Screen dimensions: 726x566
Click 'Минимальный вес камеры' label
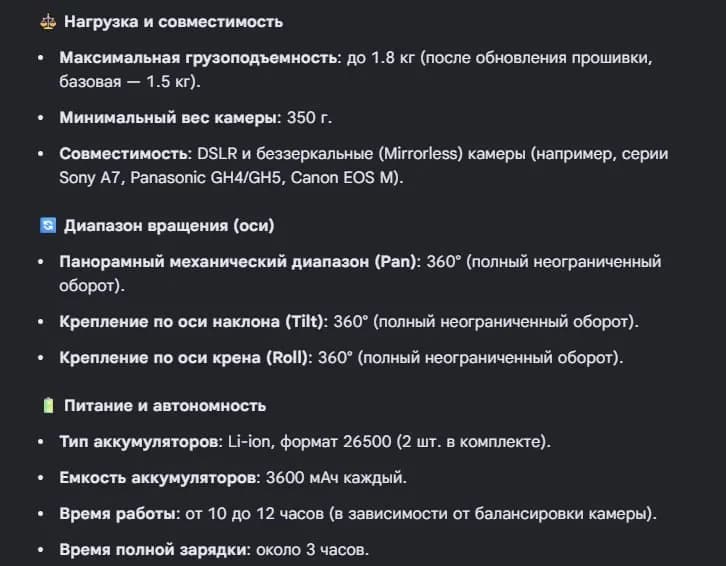(x=170, y=118)
